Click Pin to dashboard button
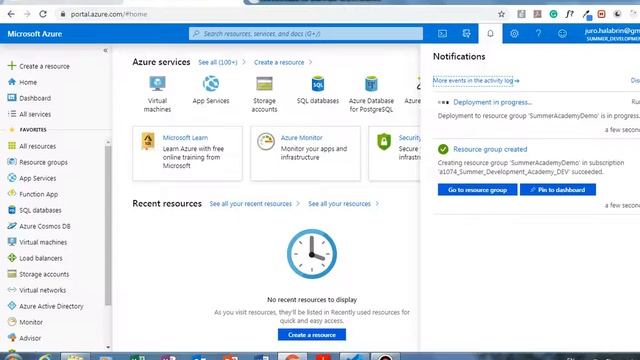640x360 pixels. click(558, 190)
